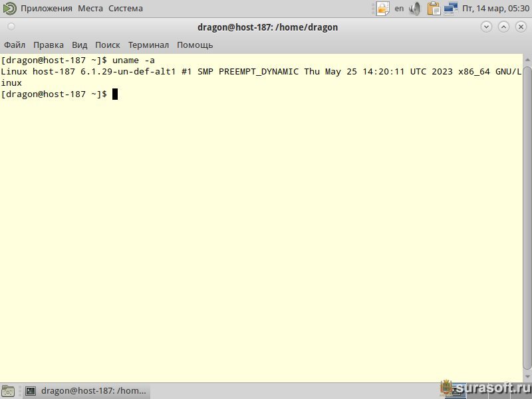Open the network connection tray icon

tap(451, 9)
